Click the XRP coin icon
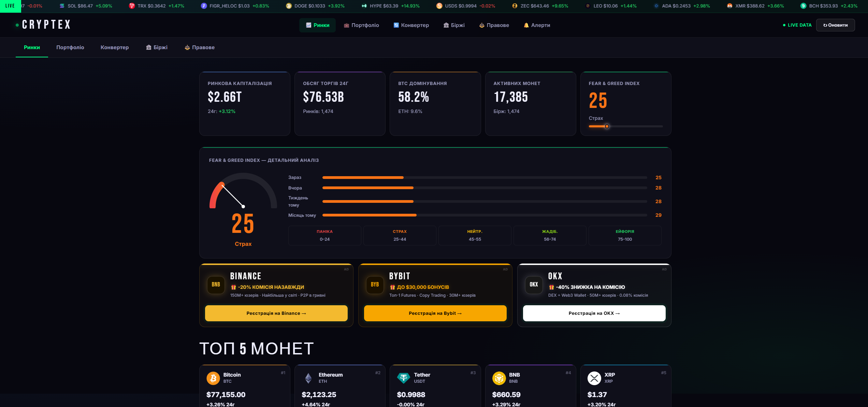The image size is (868, 407). point(594,378)
